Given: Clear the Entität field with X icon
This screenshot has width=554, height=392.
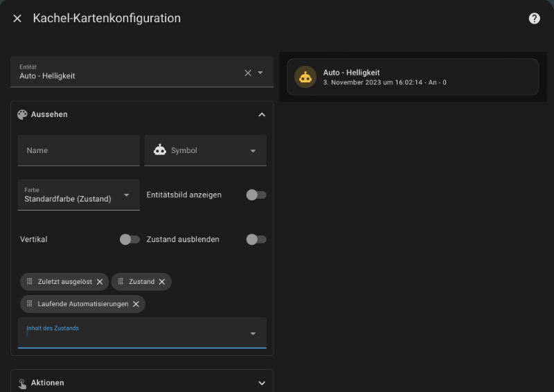Looking at the screenshot, I should click(248, 73).
